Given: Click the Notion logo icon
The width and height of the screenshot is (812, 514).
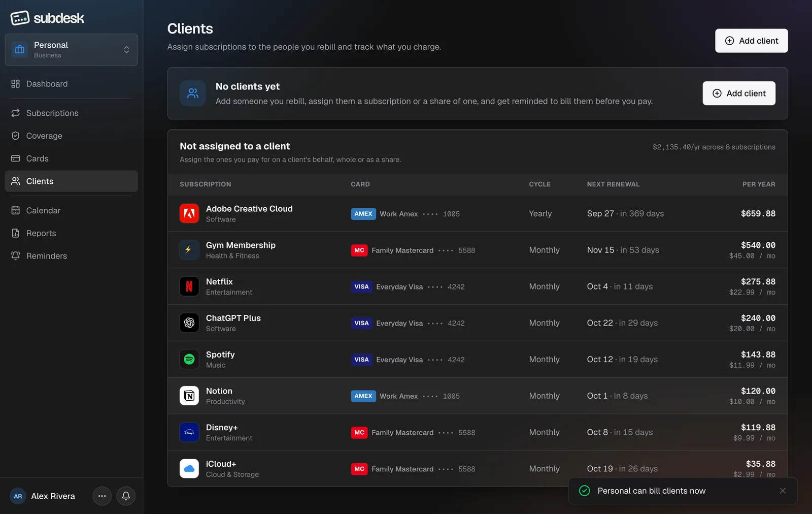Looking at the screenshot, I should 189,396.
